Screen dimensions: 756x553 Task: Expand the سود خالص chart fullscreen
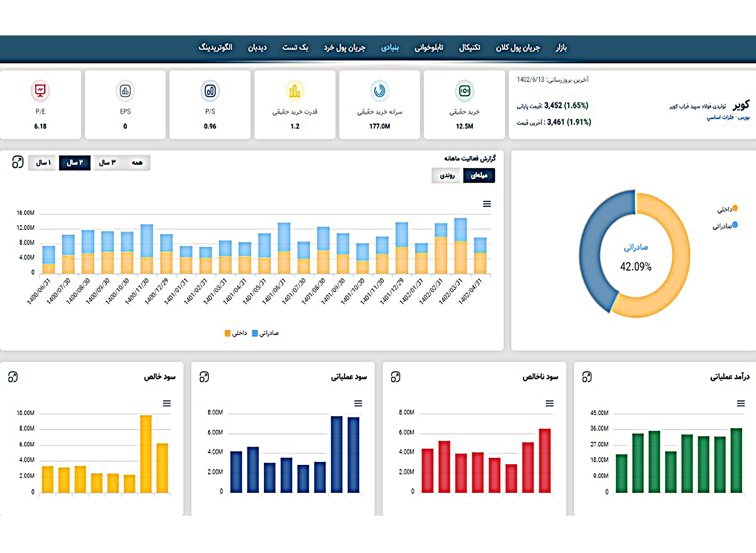(x=13, y=377)
